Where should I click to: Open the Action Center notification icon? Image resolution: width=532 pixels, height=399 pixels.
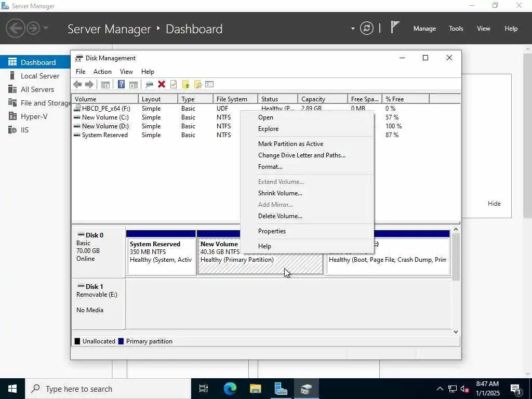pyautogui.click(x=516, y=389)
